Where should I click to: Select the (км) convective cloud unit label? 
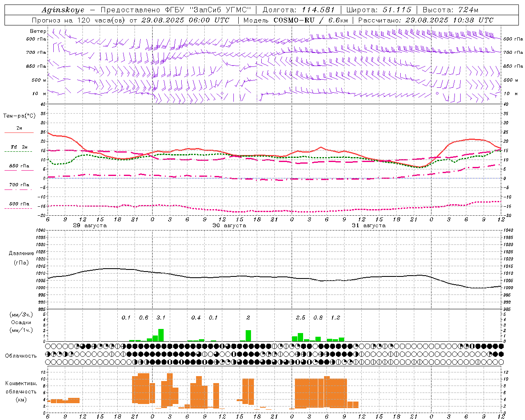click(x=21, y=399)
